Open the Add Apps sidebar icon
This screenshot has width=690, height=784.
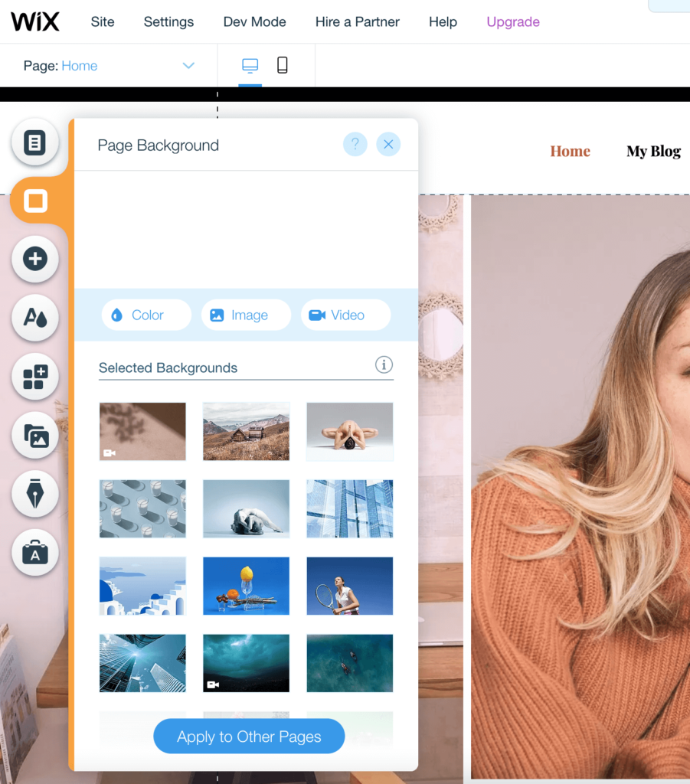point(35,377)
